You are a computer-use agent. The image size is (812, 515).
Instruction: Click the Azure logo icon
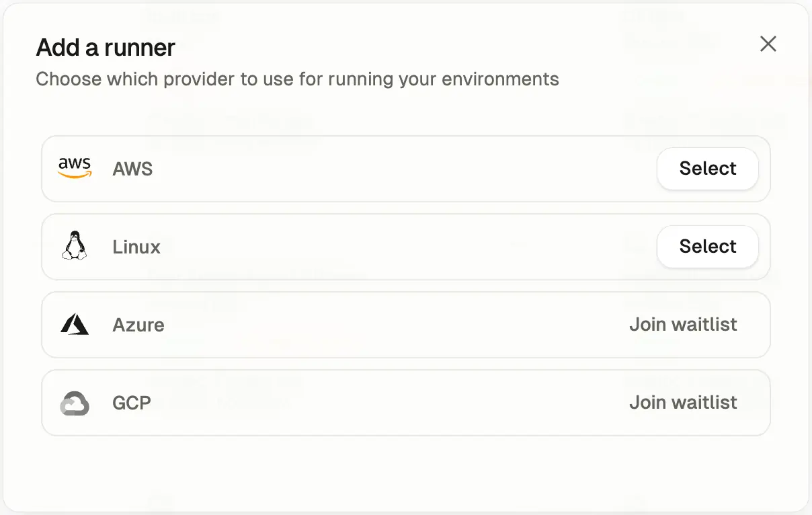[x=75, y=324]
